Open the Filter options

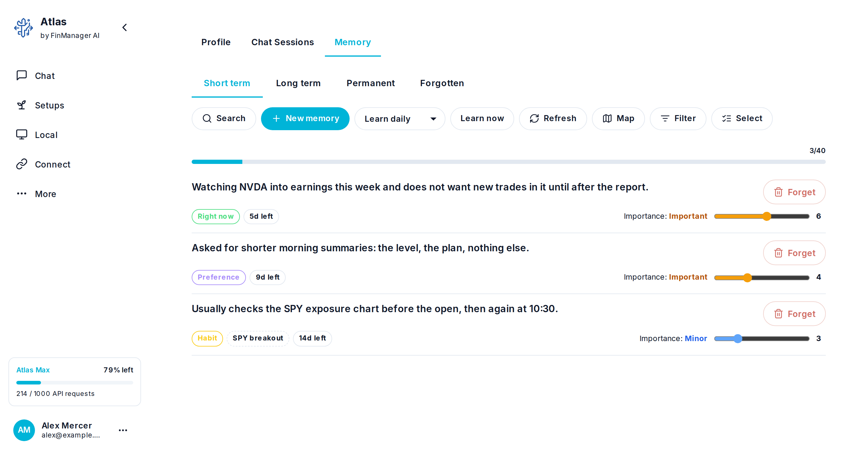click(x=678, y=118)
